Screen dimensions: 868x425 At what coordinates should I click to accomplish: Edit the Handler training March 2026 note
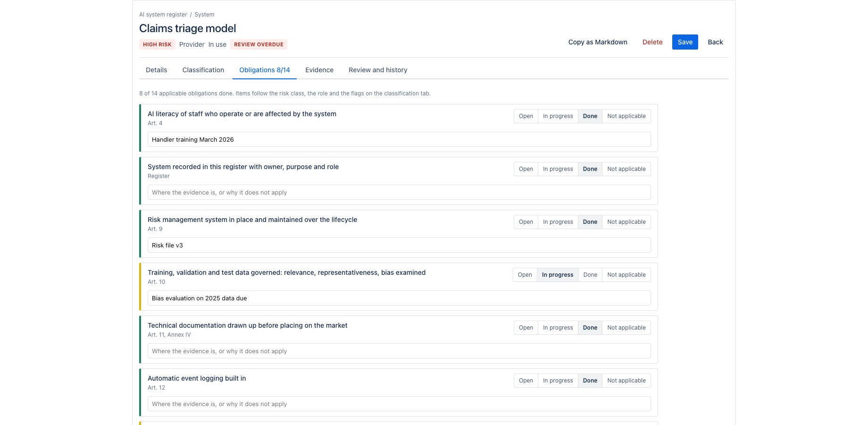399,139
